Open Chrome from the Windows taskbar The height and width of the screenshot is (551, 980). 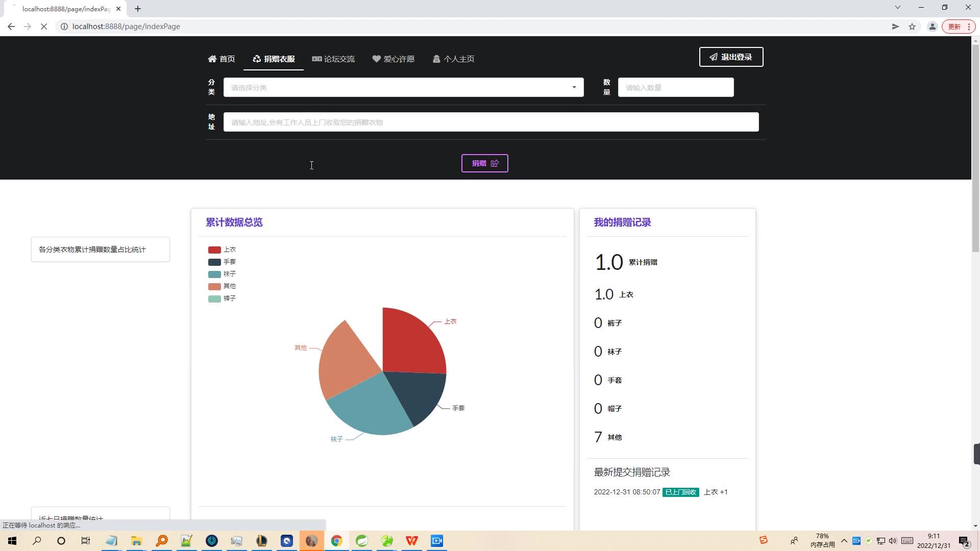coord(336,541)
